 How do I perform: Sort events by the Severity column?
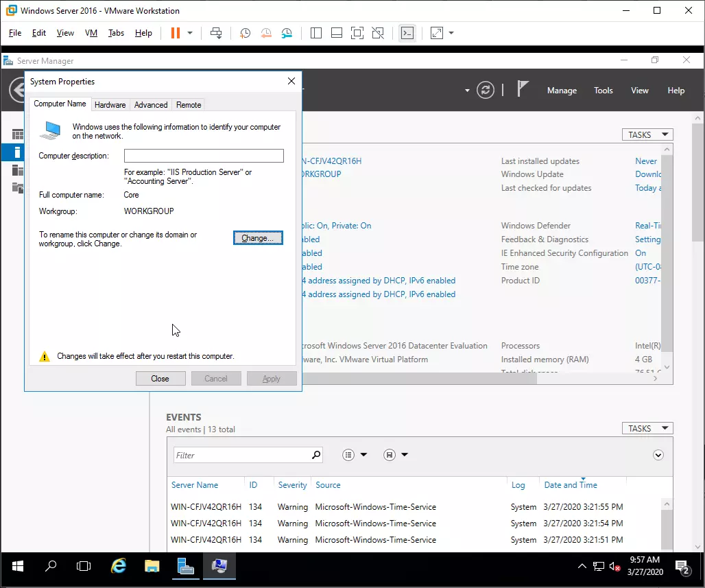pyautogui.click(x=292, y=485)
